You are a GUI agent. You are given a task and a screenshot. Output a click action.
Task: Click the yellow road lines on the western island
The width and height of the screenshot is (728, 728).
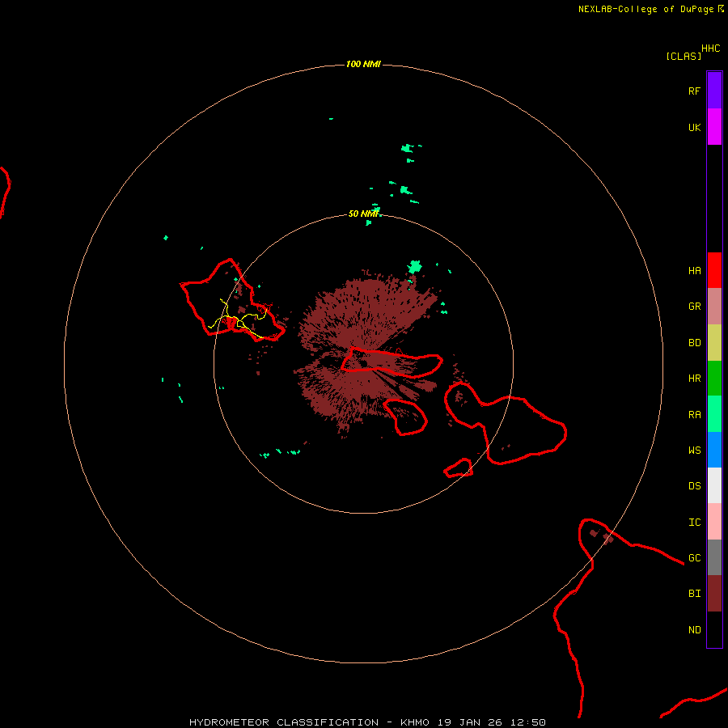point(238,319)
